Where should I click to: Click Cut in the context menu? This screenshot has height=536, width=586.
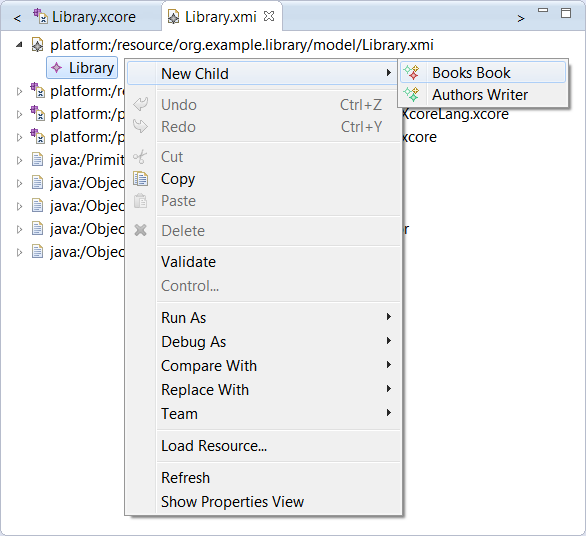point(263,157)
